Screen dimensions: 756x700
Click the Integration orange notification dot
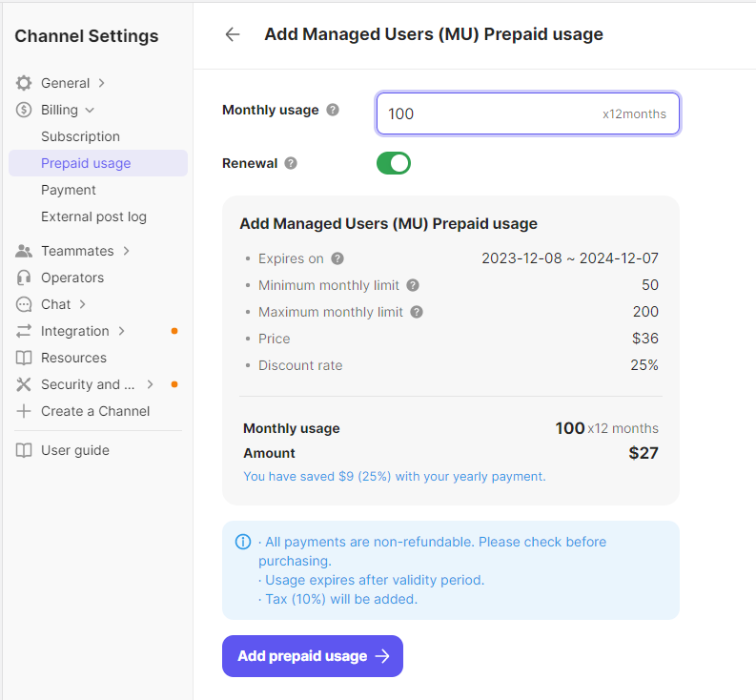(174, 331)
